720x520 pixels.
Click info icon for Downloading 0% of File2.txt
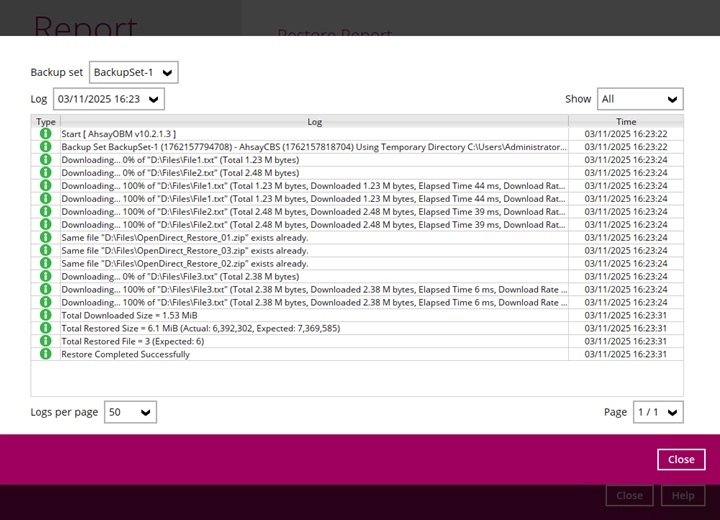click(45, 173)
